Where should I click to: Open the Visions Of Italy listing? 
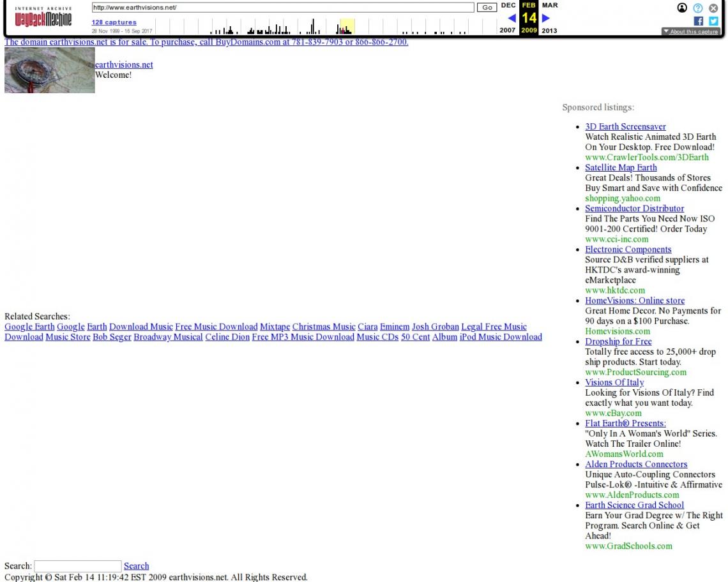click(614, 382)
